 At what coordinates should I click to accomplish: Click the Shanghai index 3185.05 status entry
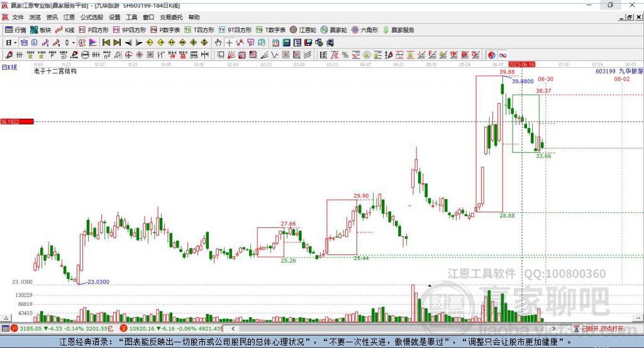coord(62,329)
